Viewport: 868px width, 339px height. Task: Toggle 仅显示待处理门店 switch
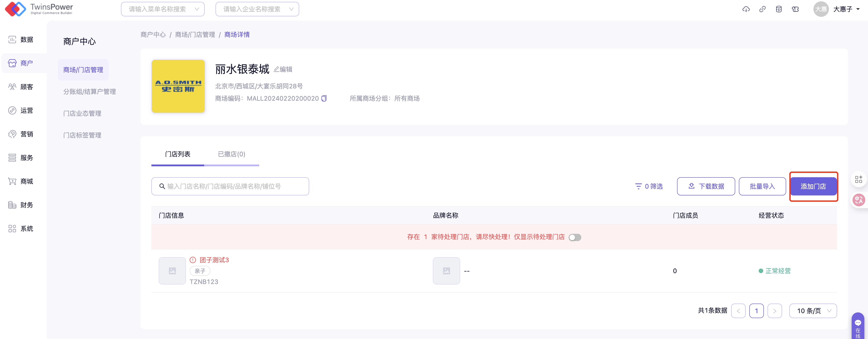[x=574, y=237]
